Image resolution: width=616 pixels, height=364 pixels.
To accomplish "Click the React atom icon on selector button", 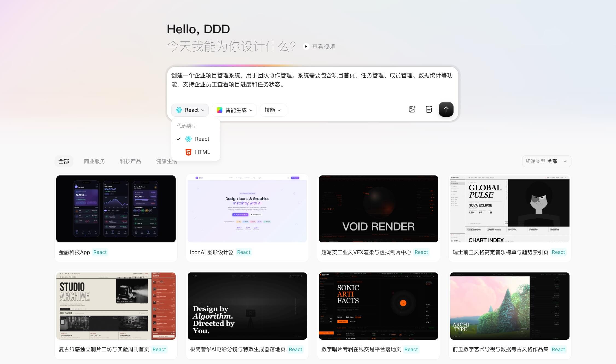I will (179, 110).
